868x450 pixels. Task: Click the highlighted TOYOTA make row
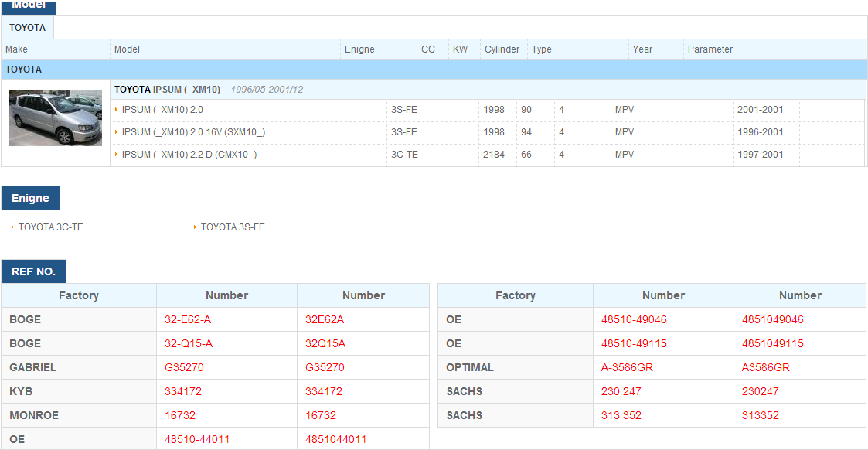(434, 69)
